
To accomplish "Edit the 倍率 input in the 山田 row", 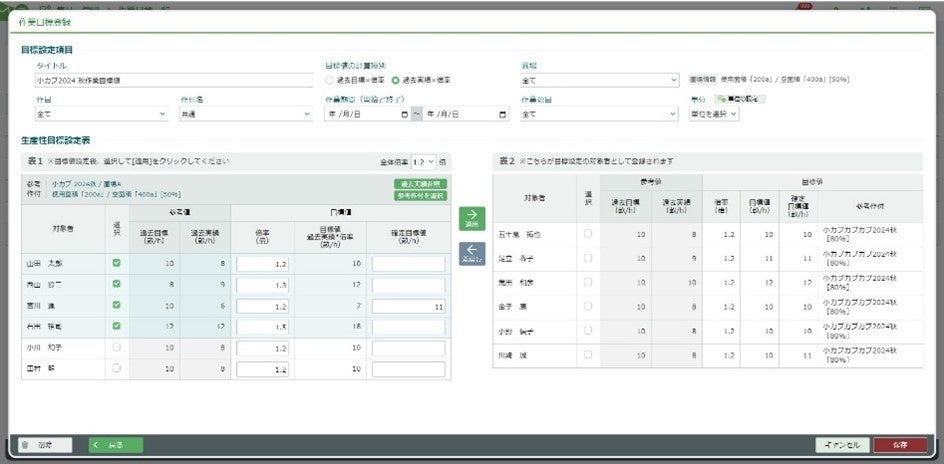I will click(x=262, y=264).
